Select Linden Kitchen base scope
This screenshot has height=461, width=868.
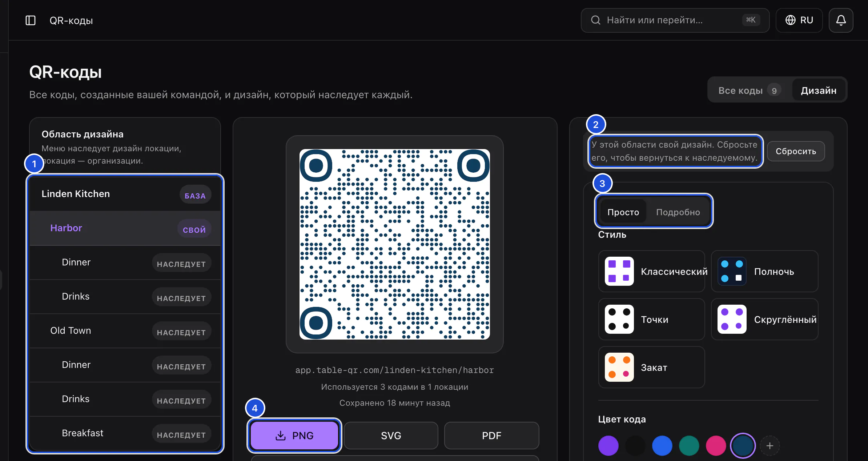[125, 194]
